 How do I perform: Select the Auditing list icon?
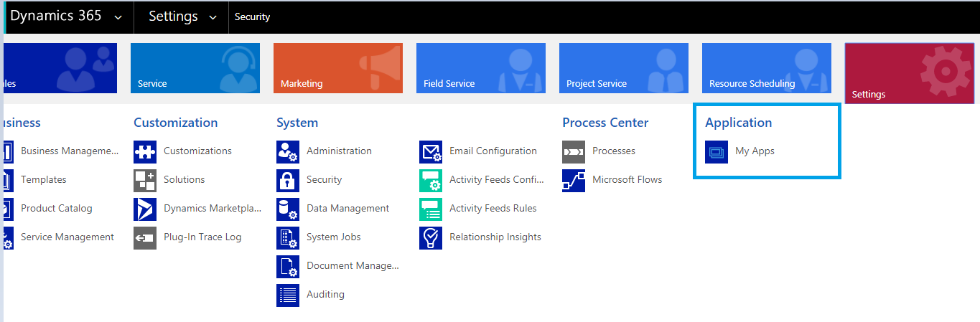[x=288, y=295]
